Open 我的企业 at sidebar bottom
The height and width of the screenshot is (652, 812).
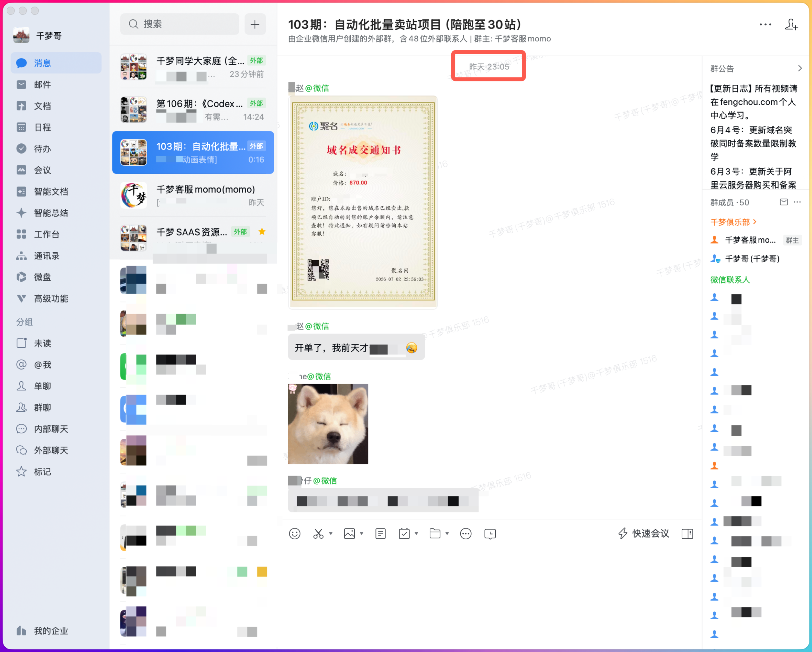tap(43, 630)
